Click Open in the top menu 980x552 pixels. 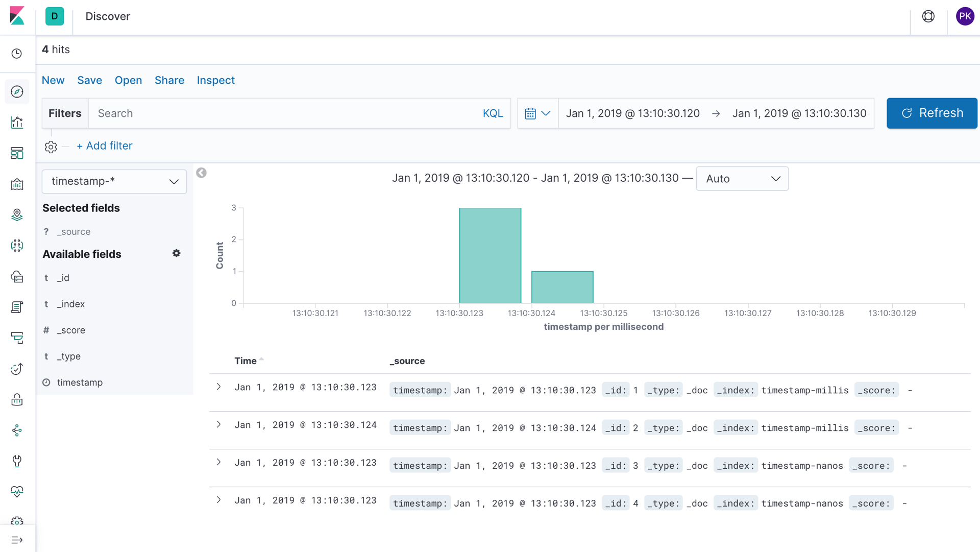click(x=128, y=80)
